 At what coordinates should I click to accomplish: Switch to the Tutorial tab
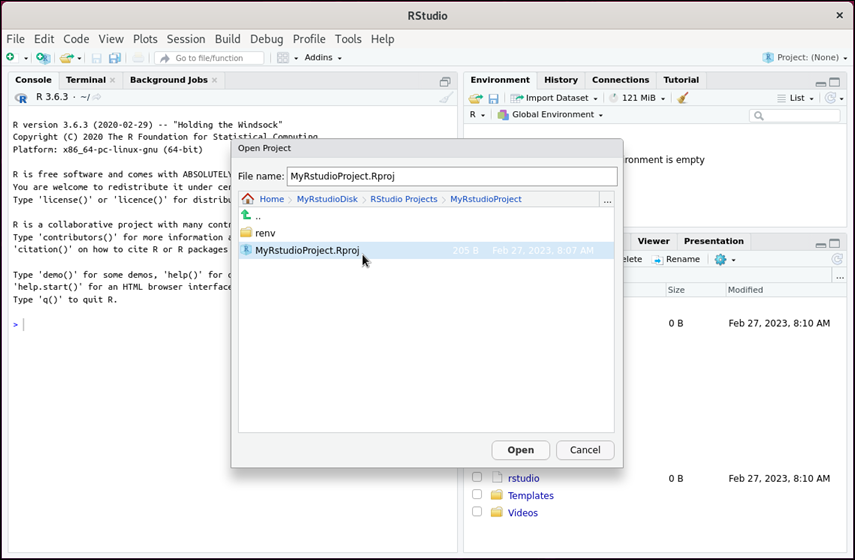681,80
